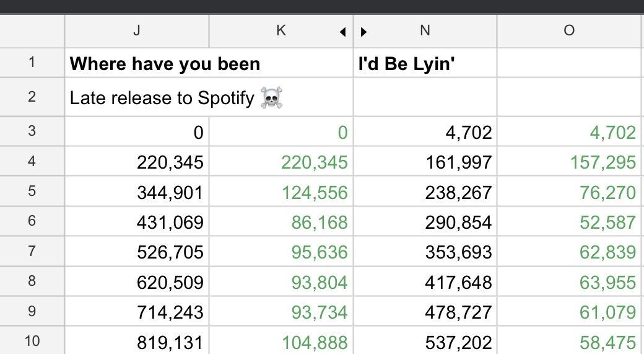The height and width of the screenshot is (354, 644).
Task: Select cell with value 478,727
Action: tap(425, 311)
